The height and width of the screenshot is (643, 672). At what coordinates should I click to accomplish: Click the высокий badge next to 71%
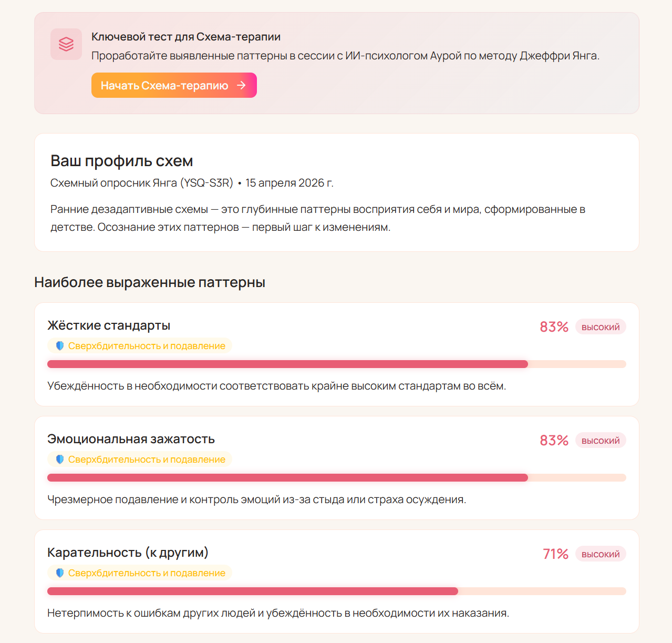click(x=601, y=554)
